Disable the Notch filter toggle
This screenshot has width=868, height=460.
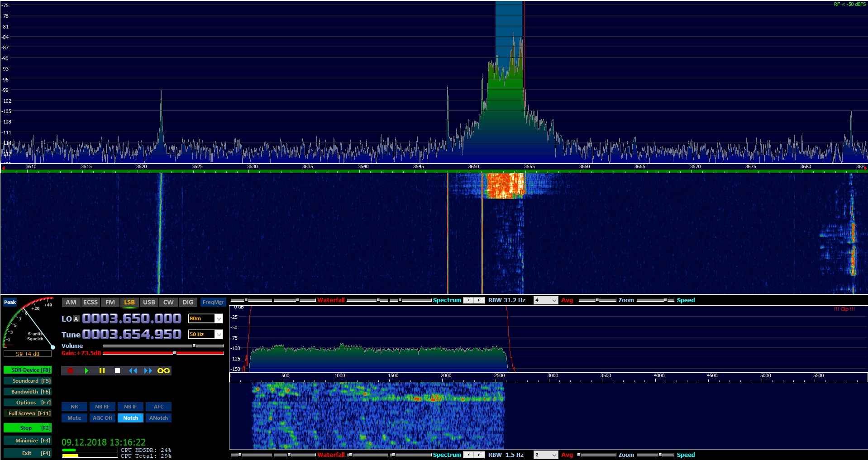130,418
